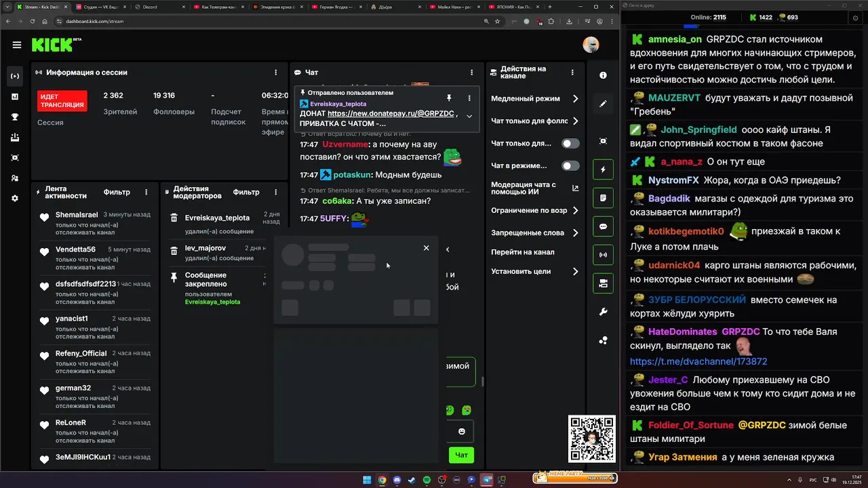Toggle the camera channel actions widget in the right bar
This screenshot has width=868, height=488.
point(603,283)
